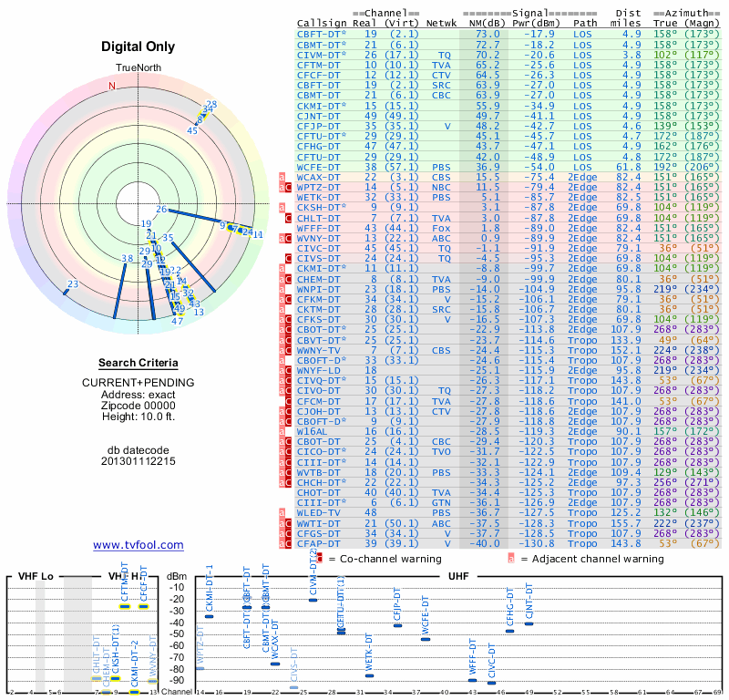The width and height of the screenshot is (729, 700).
Task: Click the warning icons beside WPTZ-DT
Action: click(285, 188)
